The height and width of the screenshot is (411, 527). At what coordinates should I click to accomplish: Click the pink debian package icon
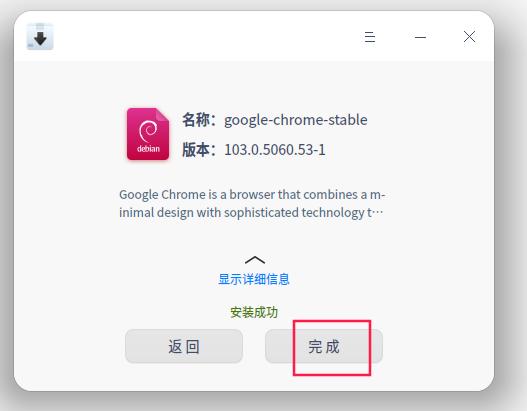pyautogui.click(x=148, y=134)
